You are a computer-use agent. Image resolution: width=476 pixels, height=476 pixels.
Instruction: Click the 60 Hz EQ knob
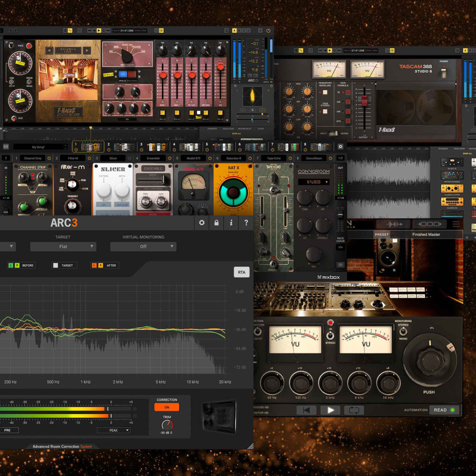[272, 383]
